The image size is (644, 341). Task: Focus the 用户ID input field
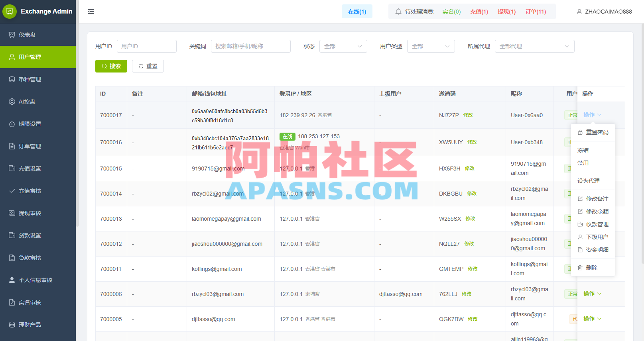pyautogui.click(x=147, y=46)
